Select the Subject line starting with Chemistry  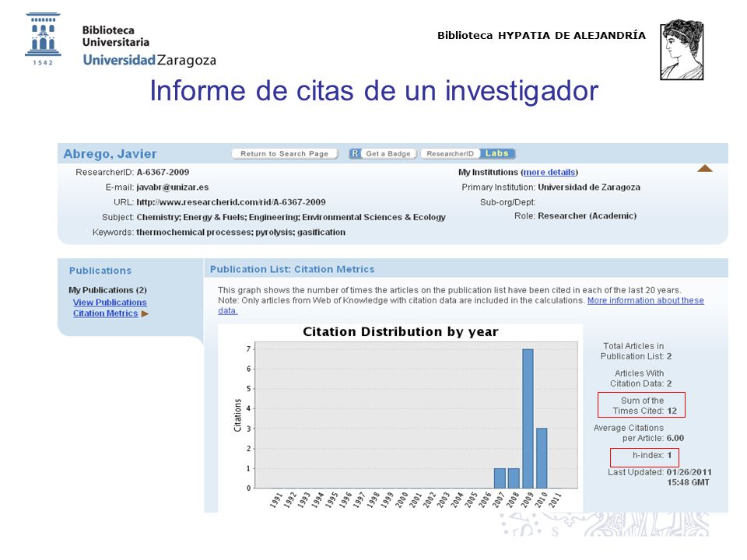click(x=291, y=217)
